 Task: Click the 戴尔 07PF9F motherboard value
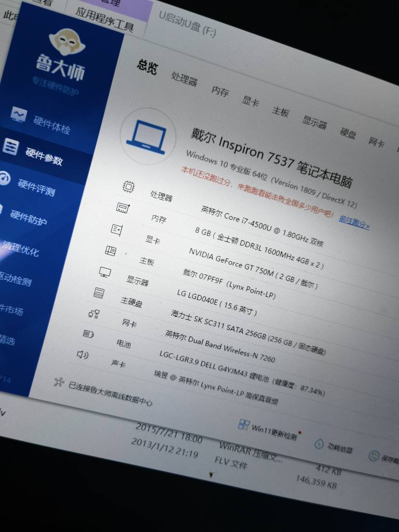229,283
